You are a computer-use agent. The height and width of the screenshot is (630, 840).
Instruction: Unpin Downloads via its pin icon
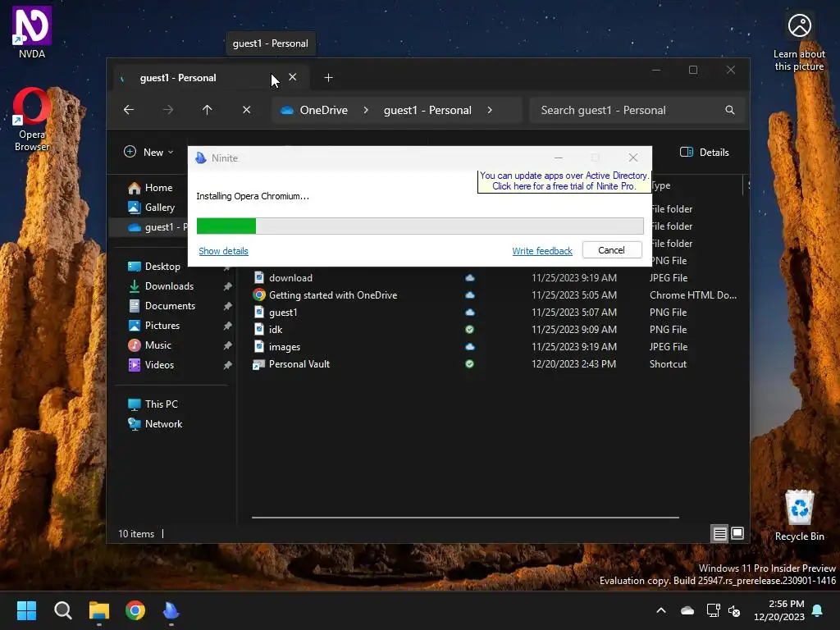(228, 286)
